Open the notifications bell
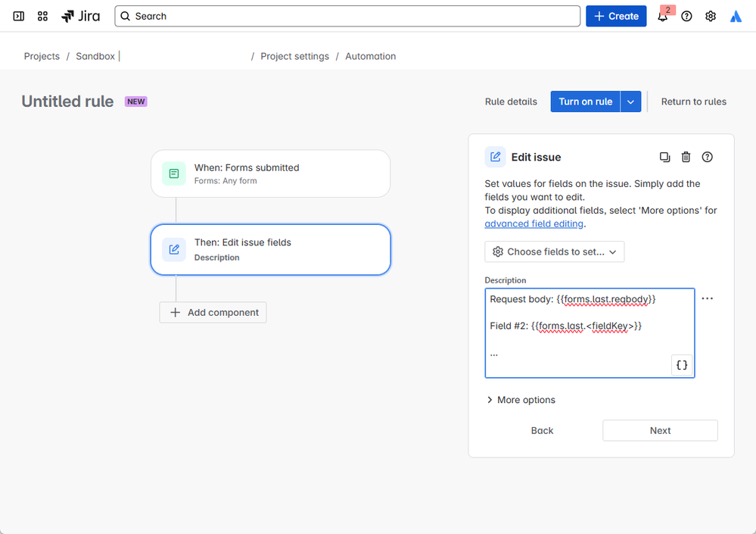Image resolution: width=756 pixels, height=534 pixels. pos(663,17)
